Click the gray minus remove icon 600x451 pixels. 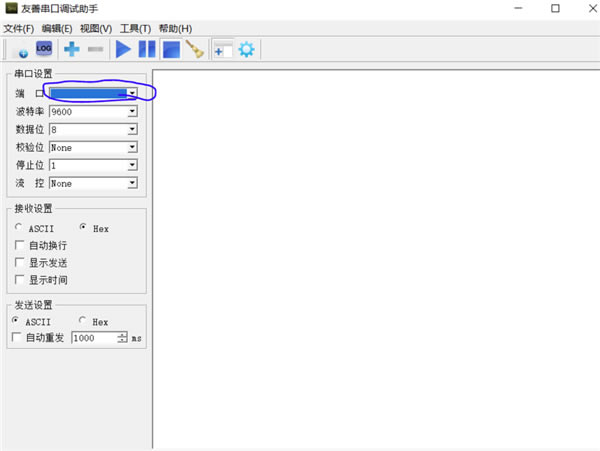point(95,49)
